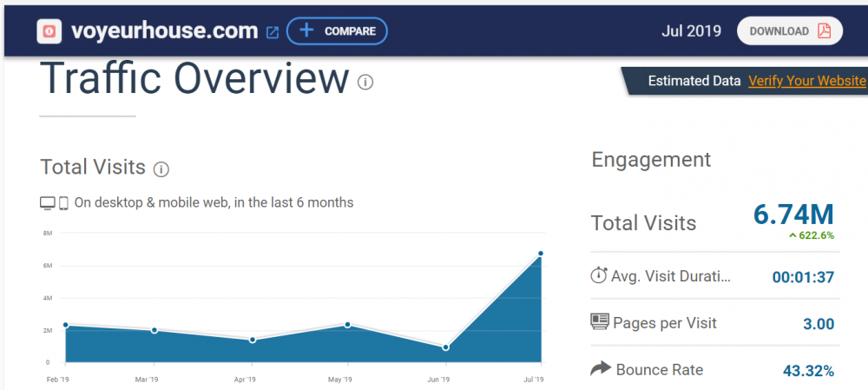Open the Verify Your Website link
This screenshot has width=868, height=390.
(x=806, y=81)
